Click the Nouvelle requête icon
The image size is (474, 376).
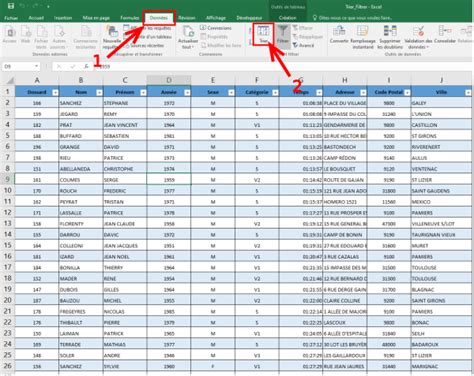[x=113, y=32]
